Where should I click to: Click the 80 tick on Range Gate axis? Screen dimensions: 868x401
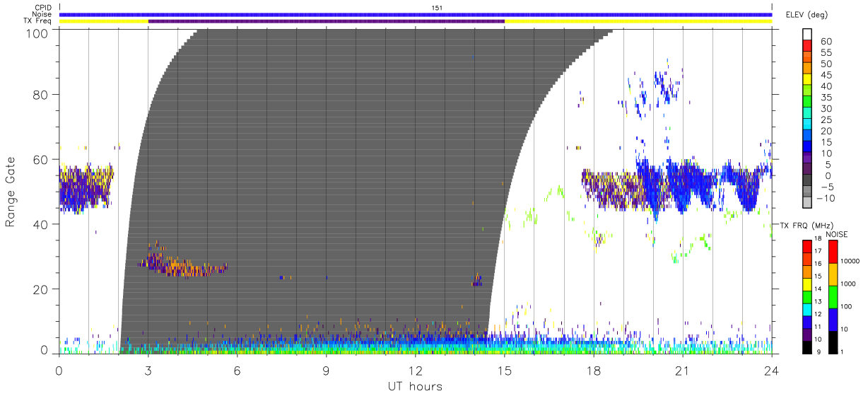pyautogui.click(x=42, y=94)
